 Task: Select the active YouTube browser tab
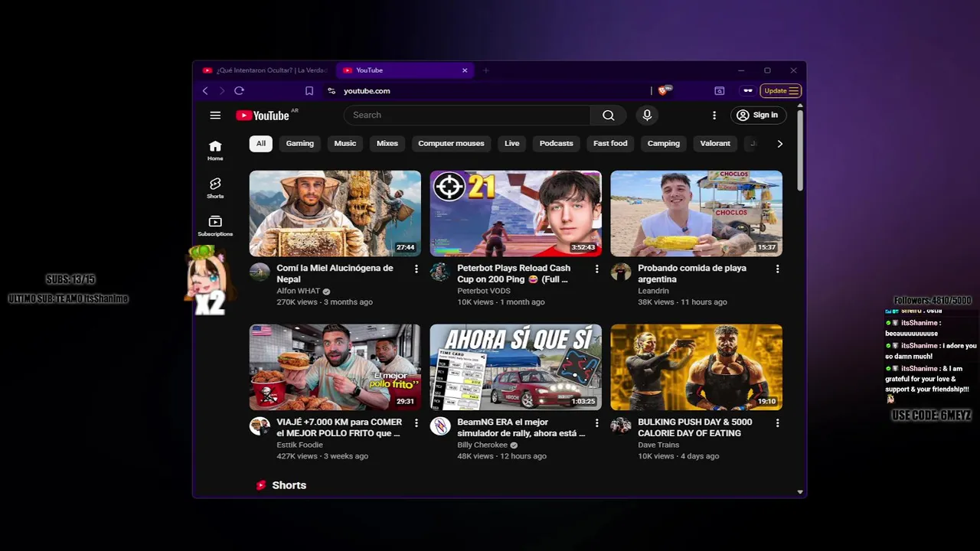coord(406,70)
